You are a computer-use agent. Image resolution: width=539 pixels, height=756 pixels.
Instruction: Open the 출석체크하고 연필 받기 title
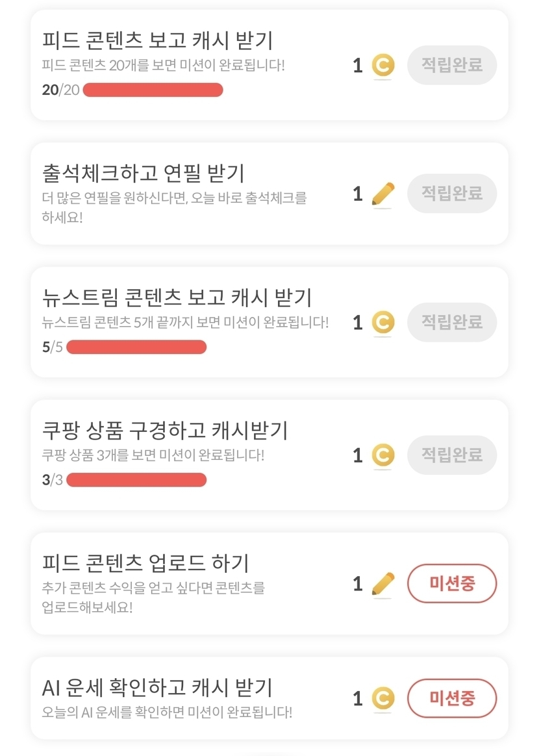[143, 173]
